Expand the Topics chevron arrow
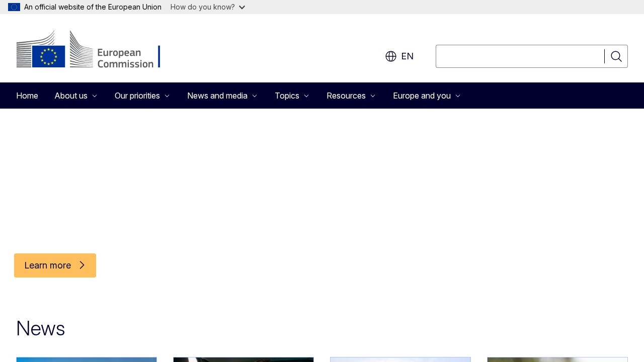The height and width of the screenshot is (362, 644). click(306, 96)
